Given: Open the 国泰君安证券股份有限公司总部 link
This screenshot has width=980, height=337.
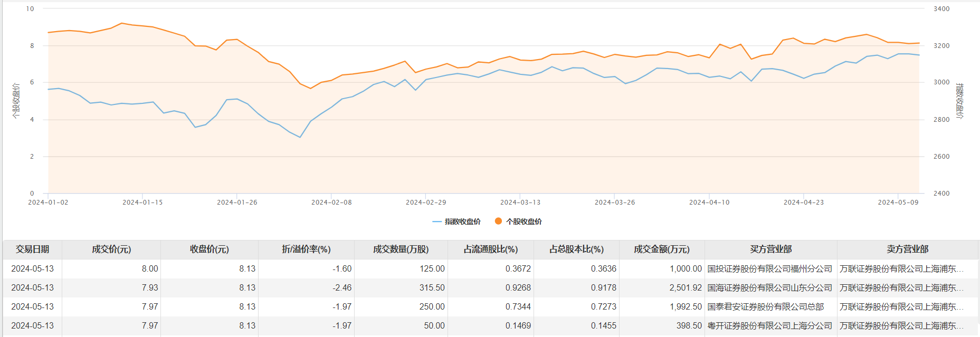Looking at the screenshot, I should [766, 307].
